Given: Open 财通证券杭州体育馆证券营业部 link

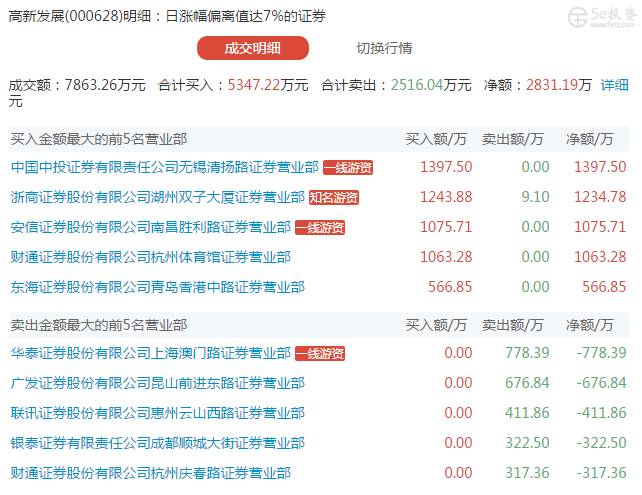Looking at the screenshot, I should coord(151,257).
